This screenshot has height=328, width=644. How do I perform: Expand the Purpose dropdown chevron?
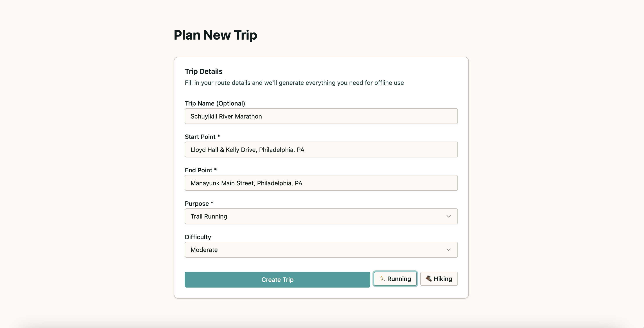(448, 216)
